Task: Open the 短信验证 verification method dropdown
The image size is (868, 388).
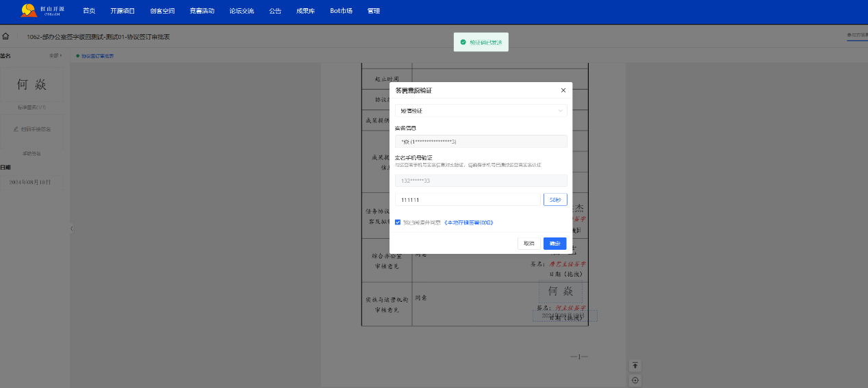Action: click(481, 110)
